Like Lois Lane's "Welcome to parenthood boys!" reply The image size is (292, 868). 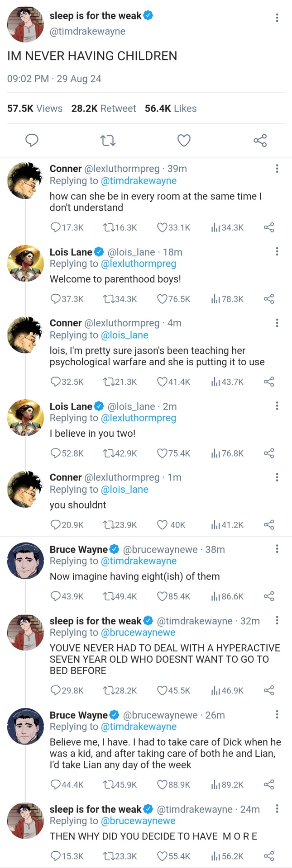(x=162, y=299)
